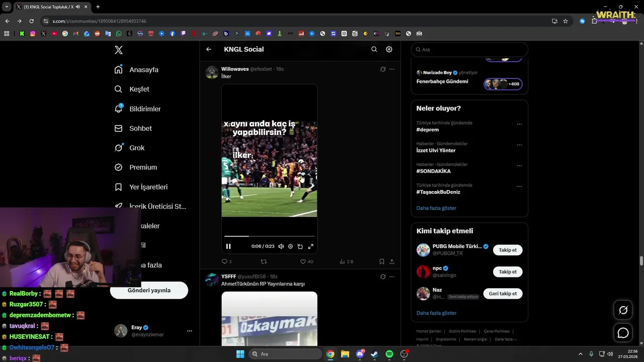Image resolution: width=644 pixels, height=362 pixels.
Task: Open the Windows Start menu
Action: pos(240,354)
